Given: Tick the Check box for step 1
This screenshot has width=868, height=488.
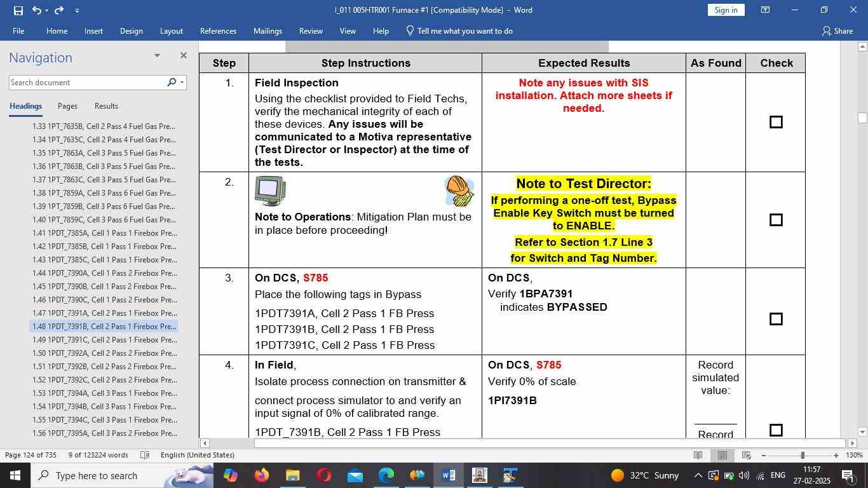Looking at the screenshot, I should click(776, 122).
